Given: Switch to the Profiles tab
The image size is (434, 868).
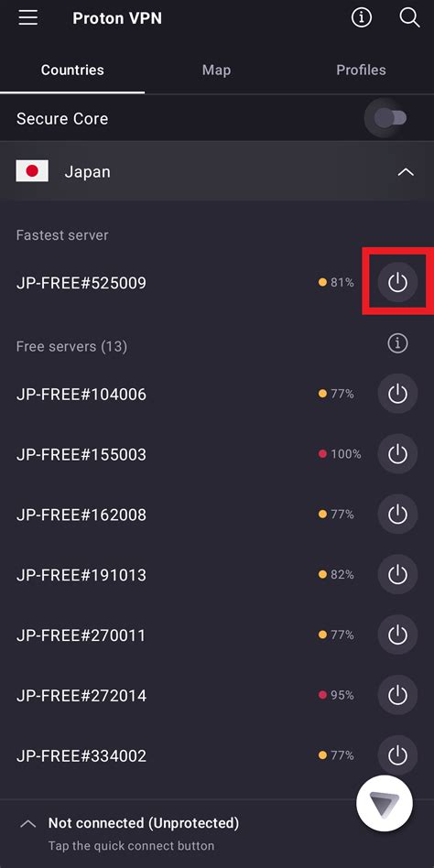Looking at the screenshot, I should [x=361, y=70].
